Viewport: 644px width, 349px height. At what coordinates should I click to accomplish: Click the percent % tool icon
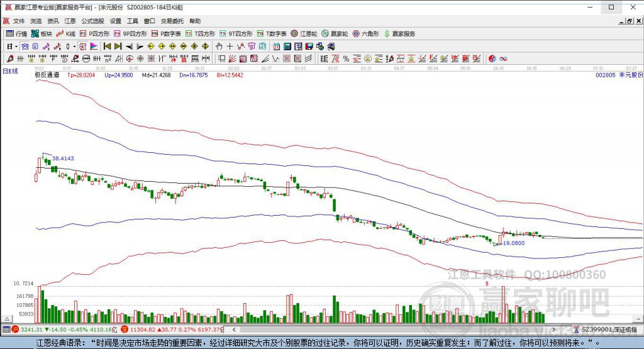click(x=347, y=58)
